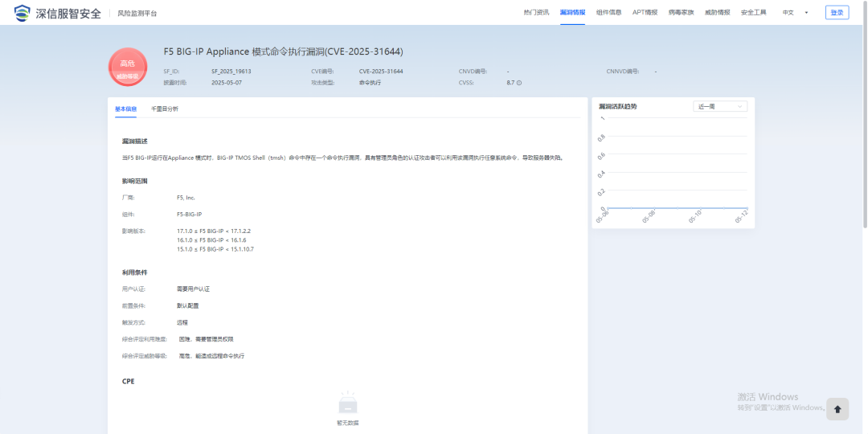Click the 命令执行 attack type value
This screenshot has height=434, width=868.
click(x=370, y=83)
